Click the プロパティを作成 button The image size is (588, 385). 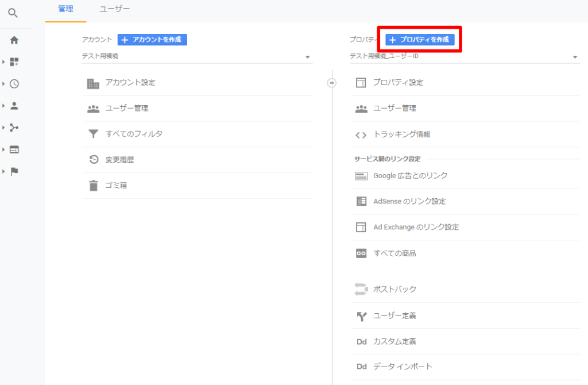tap(420, 40)
